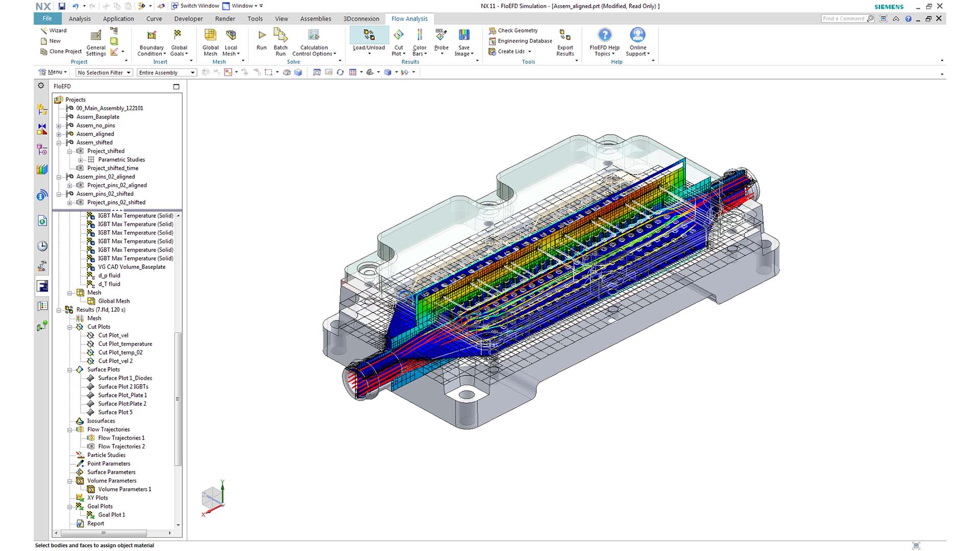Open Calculation Control Options
This screenshot has height=551, width=980.
[313, 41]
